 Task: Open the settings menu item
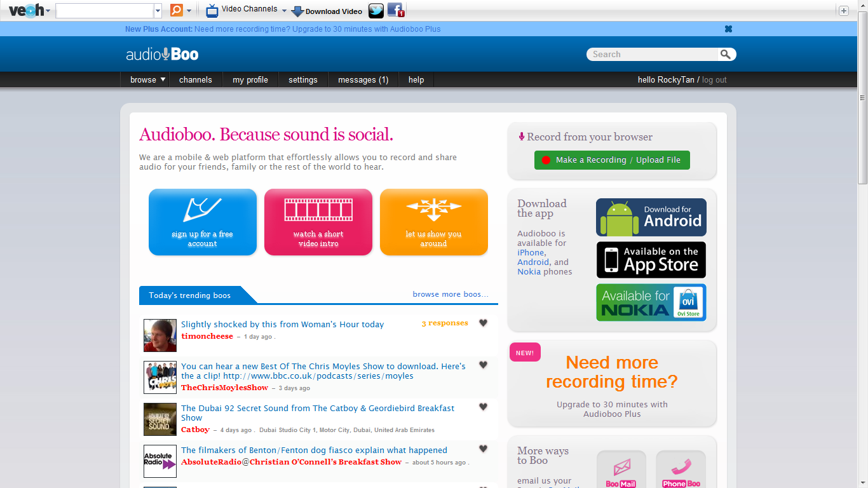[x=302, y=79]
